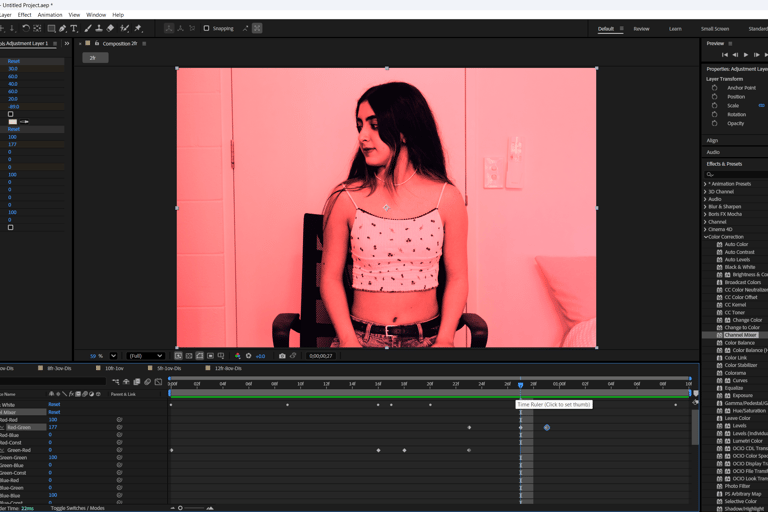
Task: Select the Channel Mixer effect in presets
Action: (741, 335)
